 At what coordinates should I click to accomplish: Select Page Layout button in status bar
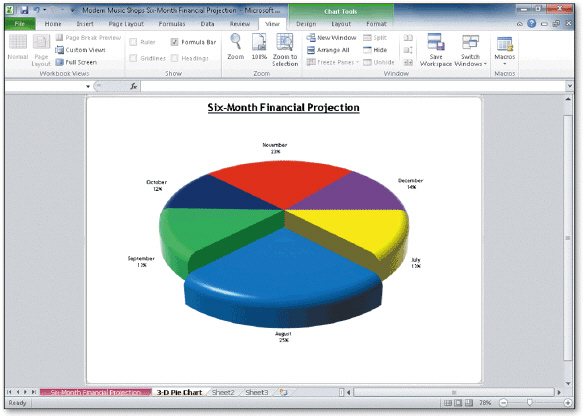click(458, 403)
